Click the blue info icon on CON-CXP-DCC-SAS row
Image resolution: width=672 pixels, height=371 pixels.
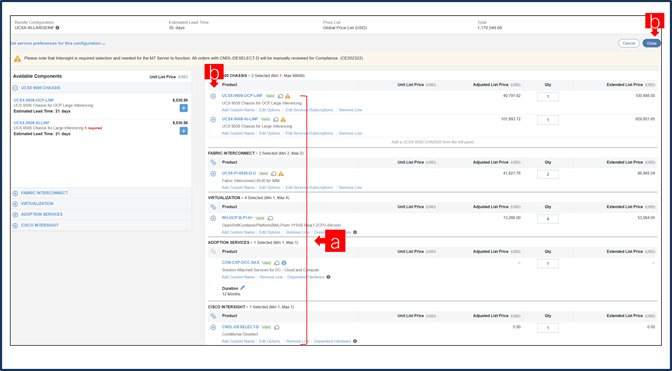point(284,263)
